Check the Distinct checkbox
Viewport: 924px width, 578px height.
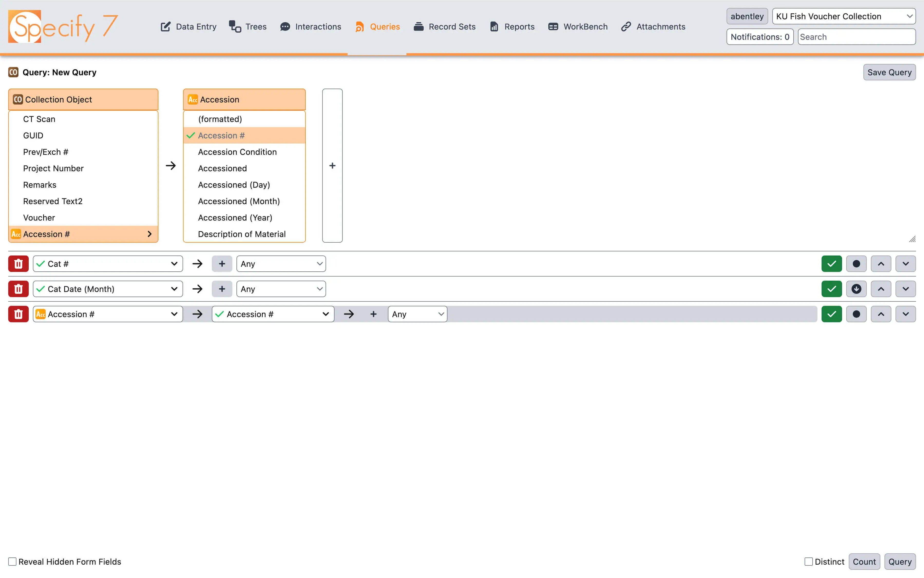click(x=808, y=562)
